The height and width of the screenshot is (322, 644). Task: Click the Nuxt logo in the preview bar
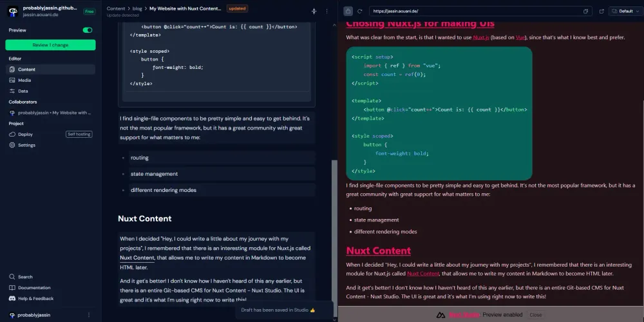tap(440, 315)
